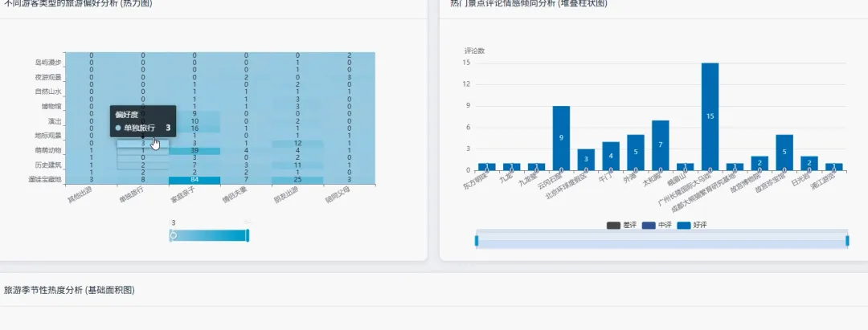This screenshot has height=330, width=868.
Task: Click the heatmap cell showing 11
Action: tap(298, 165)
